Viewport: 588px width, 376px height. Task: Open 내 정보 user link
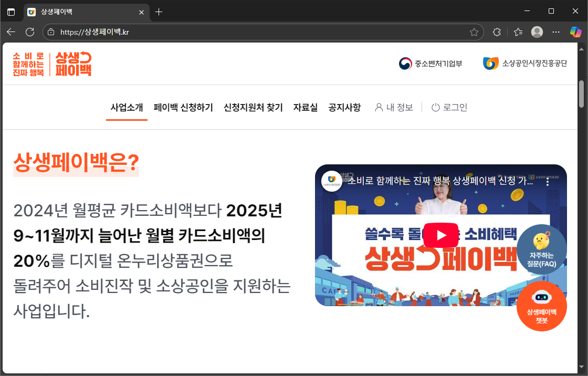click(394, 108)
